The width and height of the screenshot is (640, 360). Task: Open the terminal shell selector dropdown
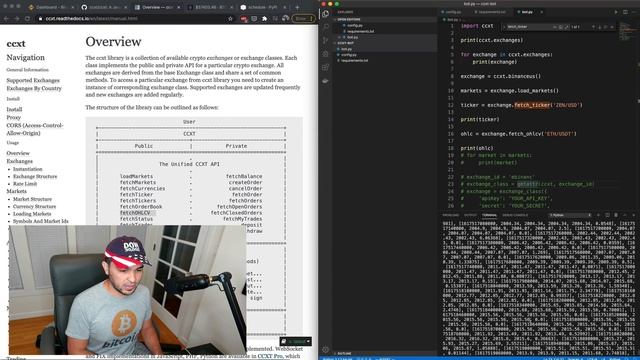[x=570, y=215]
